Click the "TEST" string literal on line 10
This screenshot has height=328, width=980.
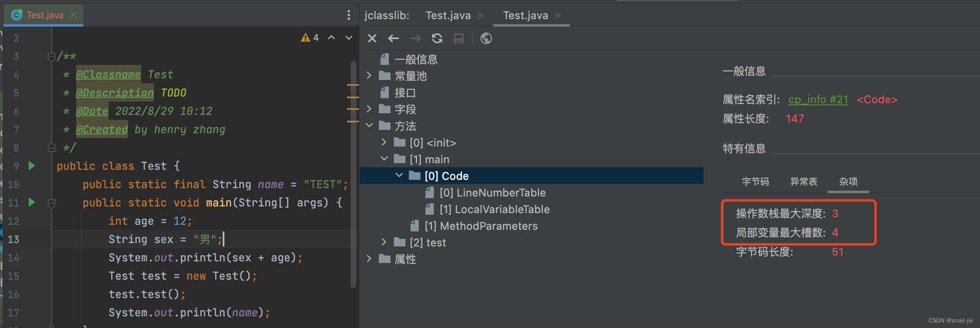tap(323, 184)
